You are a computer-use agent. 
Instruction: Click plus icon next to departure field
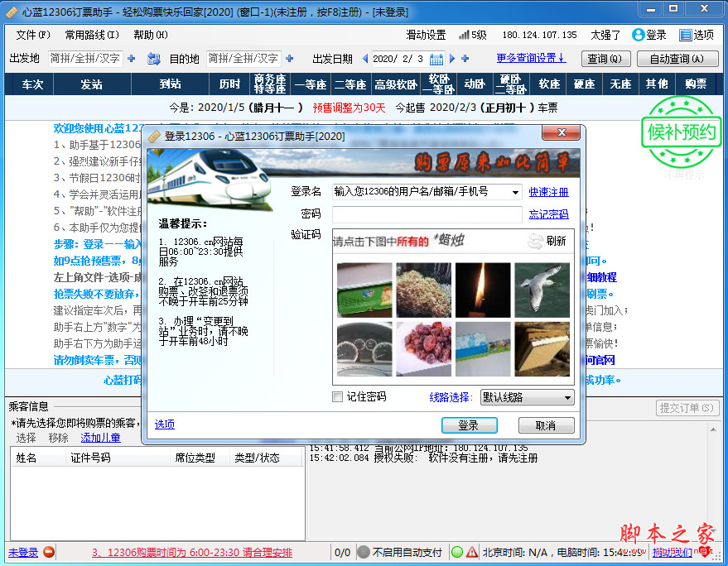[x=132, y=59]
